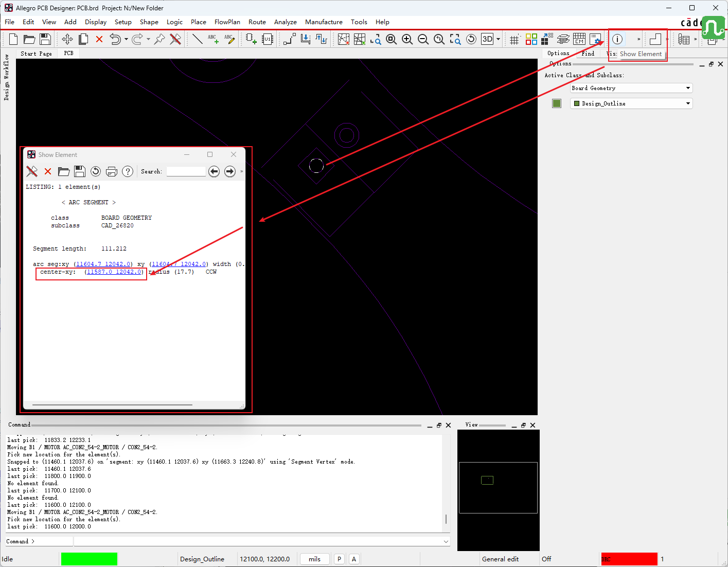Expand the Redo history dropdown arrow
This screenshot has height=567, width=728.
(148, 39)
